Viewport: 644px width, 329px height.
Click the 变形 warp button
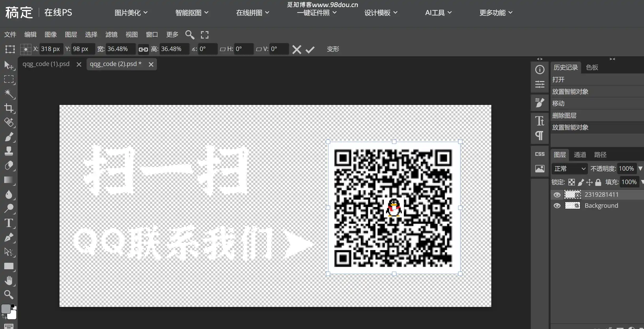click(333, 49)
